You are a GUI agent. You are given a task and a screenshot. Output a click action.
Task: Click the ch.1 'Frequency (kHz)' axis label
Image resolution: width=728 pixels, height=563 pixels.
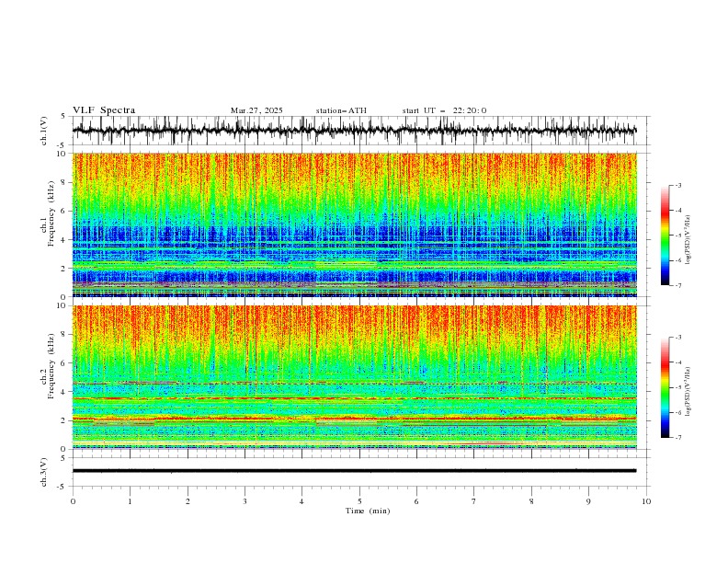pos(51,213)
